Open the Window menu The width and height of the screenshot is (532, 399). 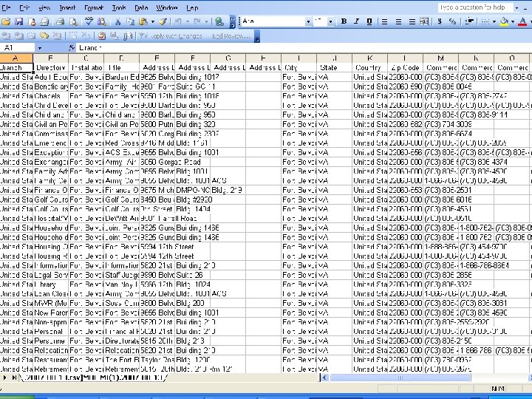(x=166, y=7)
